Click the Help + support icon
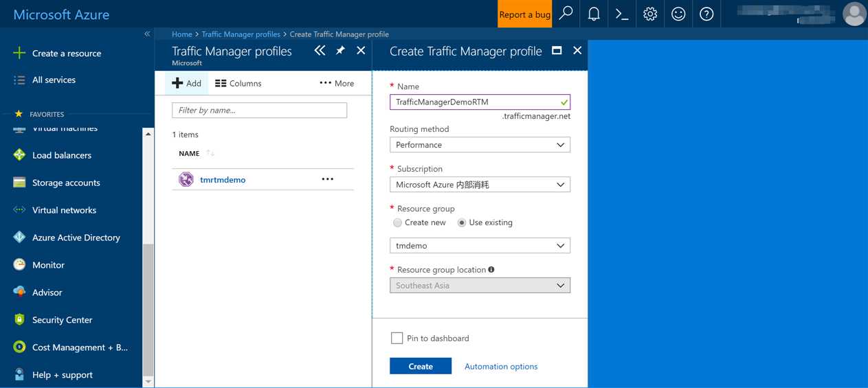Image resolution: width=868 pixels, height=388 pixels. click(x=19, y=375)
